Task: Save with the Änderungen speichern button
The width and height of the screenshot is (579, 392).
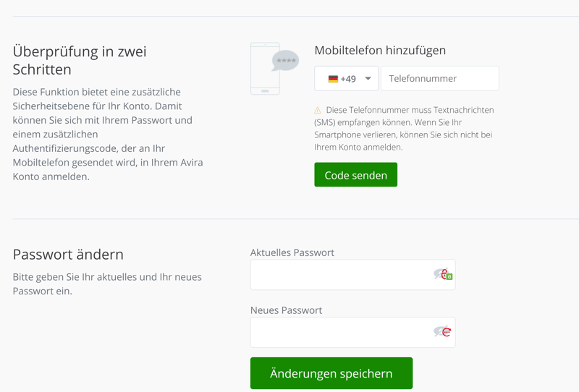Action: coord(331,373)
